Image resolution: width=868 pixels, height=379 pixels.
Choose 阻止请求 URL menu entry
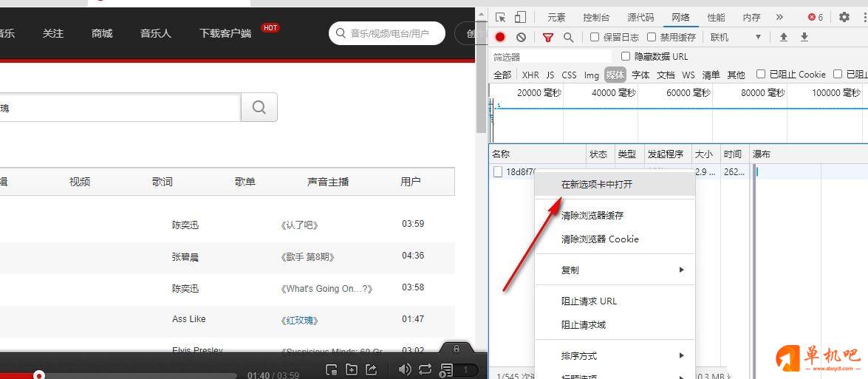coord(615,301)
